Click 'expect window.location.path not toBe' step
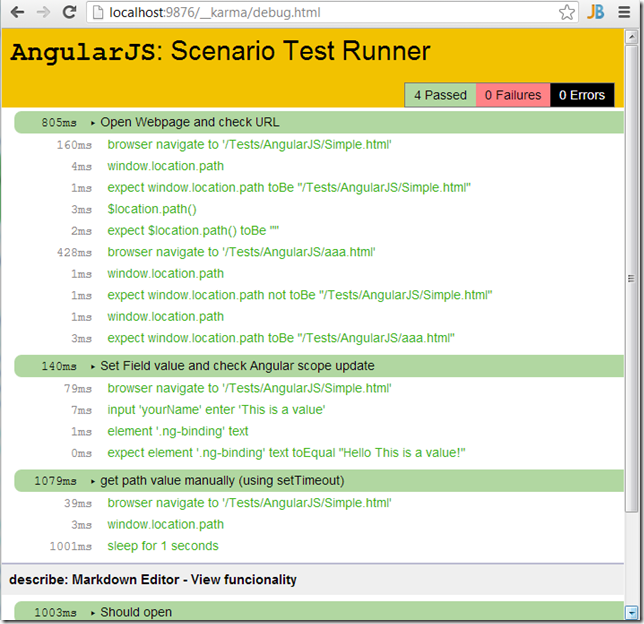Image resolution: width=644 pixels, height=624 pixels. [300, 295]
